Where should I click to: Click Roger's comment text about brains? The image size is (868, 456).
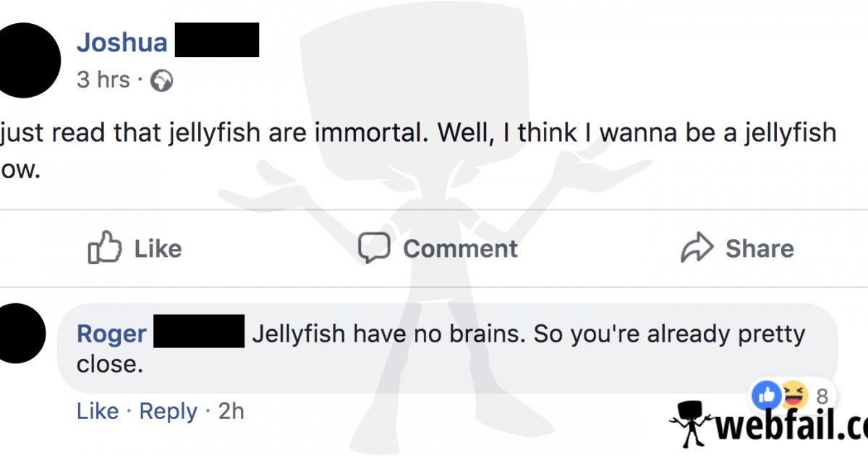441,348
